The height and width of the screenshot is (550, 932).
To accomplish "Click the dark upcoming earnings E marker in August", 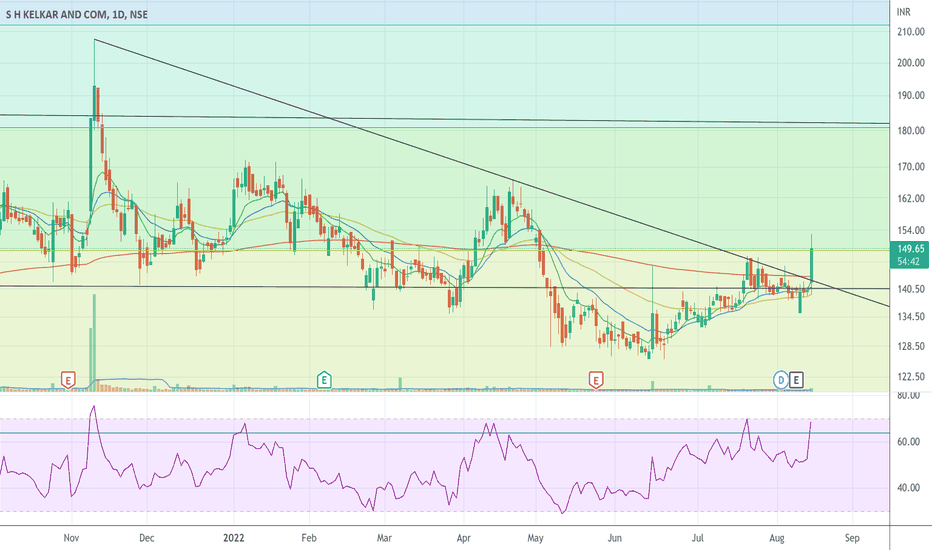I will click(x=796, y=380).
